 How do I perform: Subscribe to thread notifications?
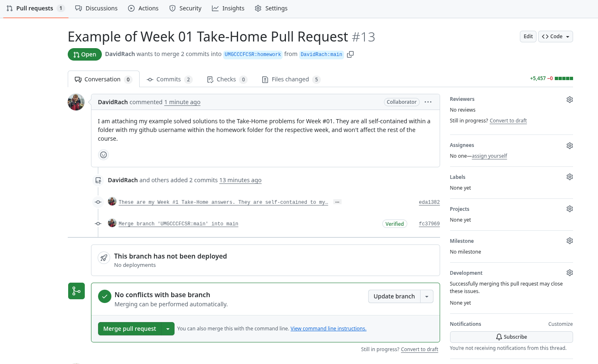coord(511,337)
